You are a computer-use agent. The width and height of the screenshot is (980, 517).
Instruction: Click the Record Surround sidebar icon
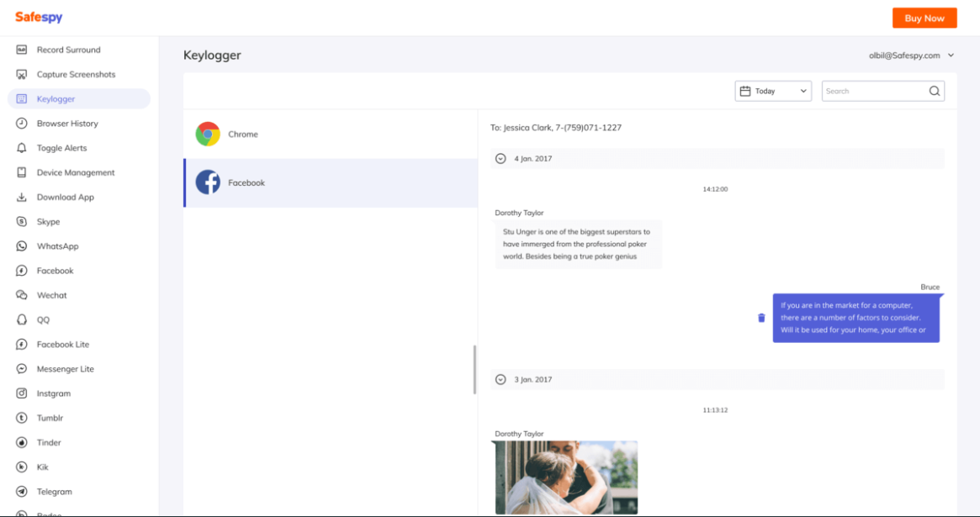pos(21,50)
